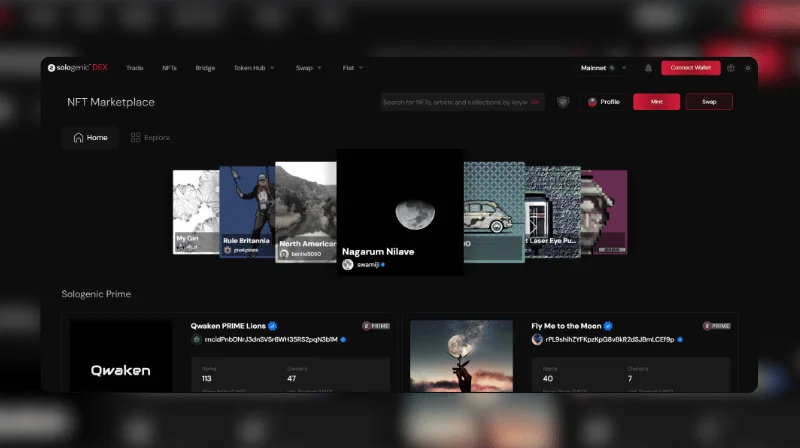This screenshot has height=448, width=800.
Task: Click the Connect Wallet button
Action: pyautogui.click(x=691, y=68)
